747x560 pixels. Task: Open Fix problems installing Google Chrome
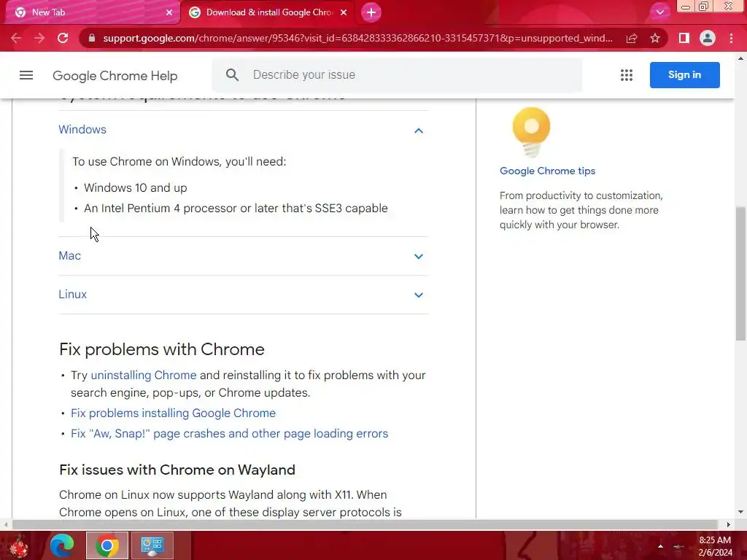pos(173,413)
